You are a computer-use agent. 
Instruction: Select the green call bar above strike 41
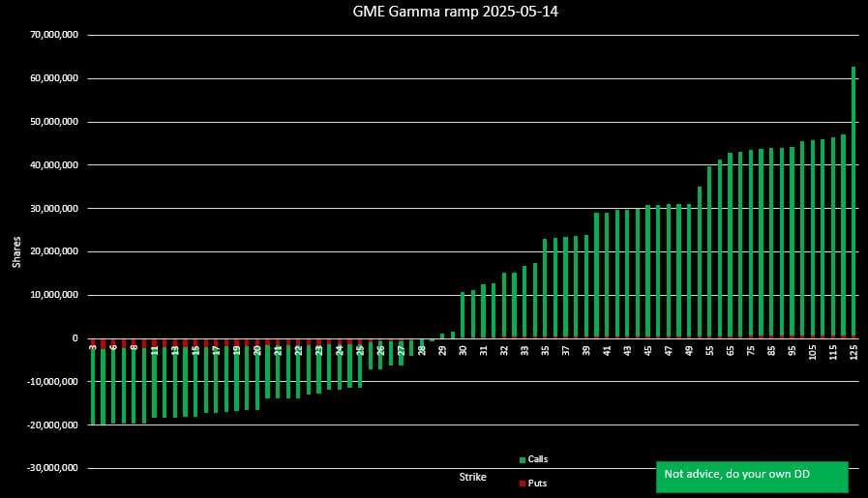(x=607, y=275)
